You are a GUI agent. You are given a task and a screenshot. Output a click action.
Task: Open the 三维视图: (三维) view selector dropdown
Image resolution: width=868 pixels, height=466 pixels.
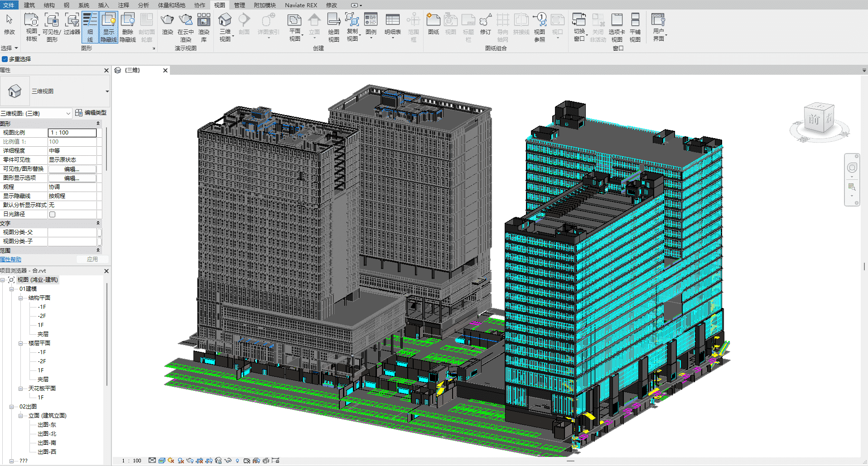click(68, 113)
